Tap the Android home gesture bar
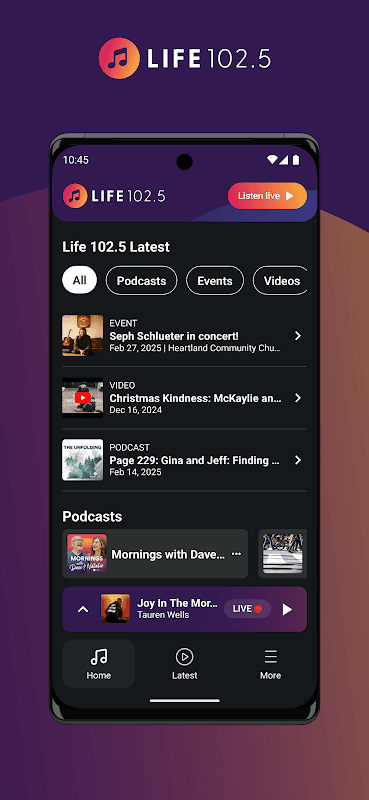369x800 pixels. (x=184, y=701)
